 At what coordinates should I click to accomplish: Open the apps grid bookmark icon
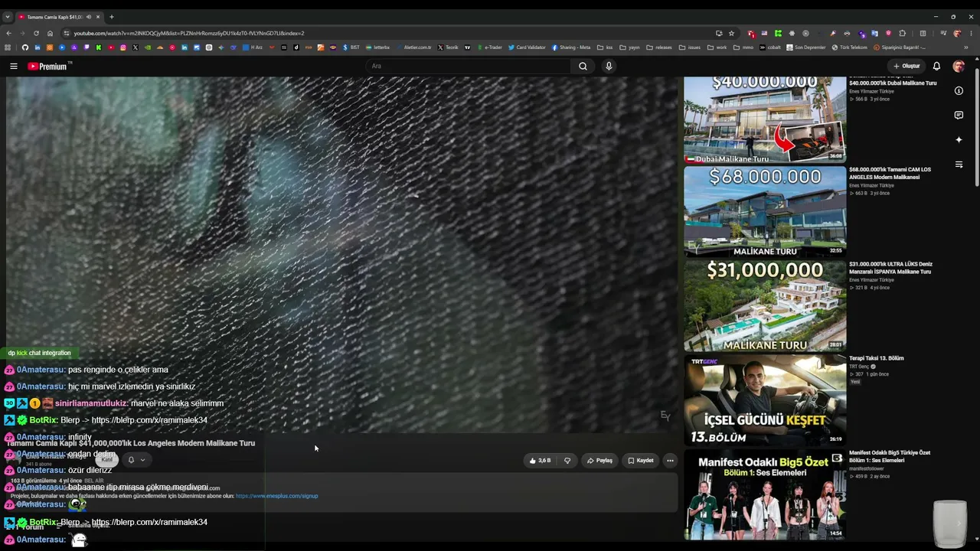click(8, 47)
